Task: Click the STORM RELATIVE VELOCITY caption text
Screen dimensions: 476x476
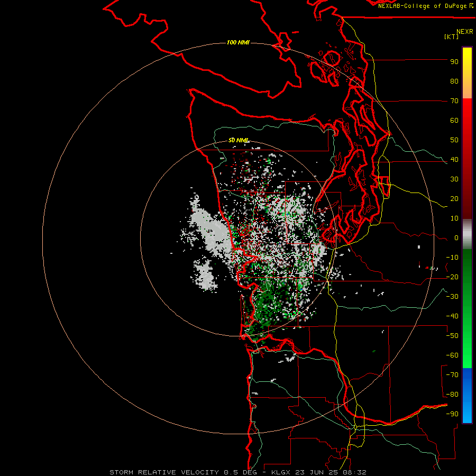Action: [x=164, y=472]
